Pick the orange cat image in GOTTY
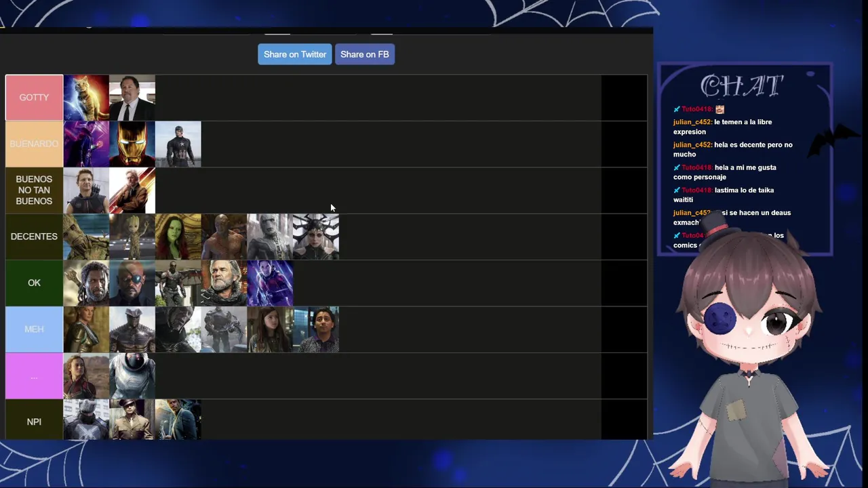 [x=86, y=98]
